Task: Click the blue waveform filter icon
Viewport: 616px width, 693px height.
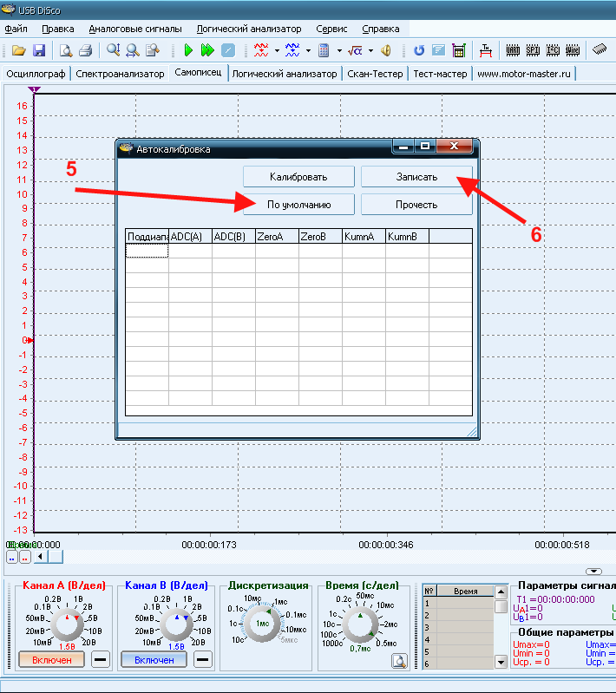Action: (x=292, y=50)
